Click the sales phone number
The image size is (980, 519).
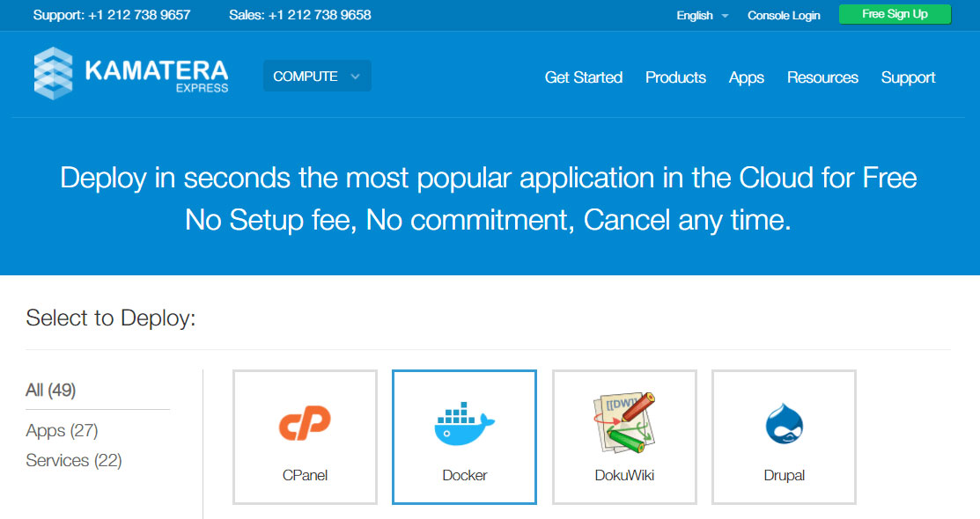pyautogui.click(x=320, y=15)
